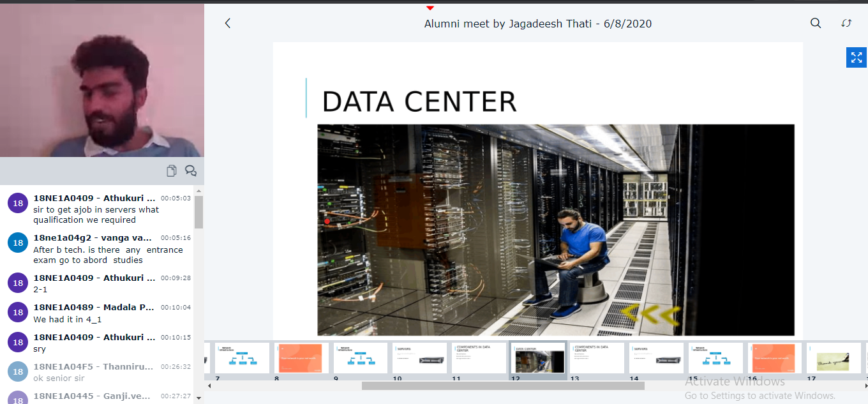Select slide thumbnail 16 orange slide
The image size is (868, 404).
click(775, 358)
